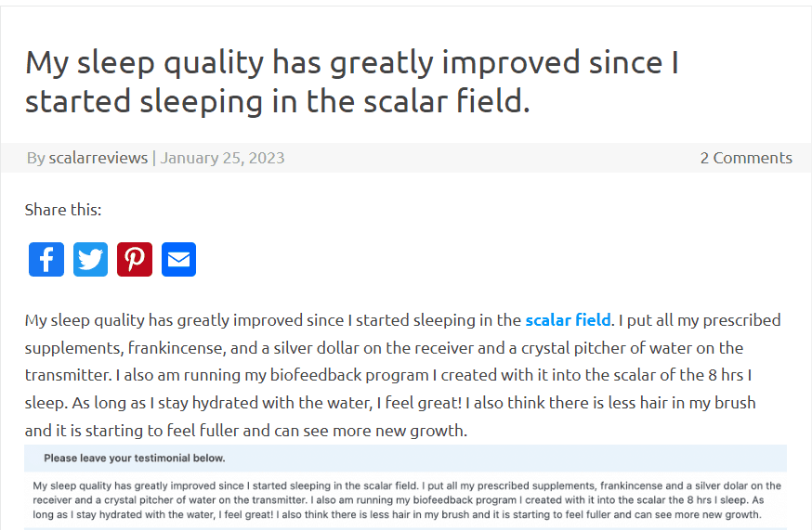This screenshot has width=812, height=530.
Task: Click the 'Share this:' label
Action: click(x=63, y=210)
